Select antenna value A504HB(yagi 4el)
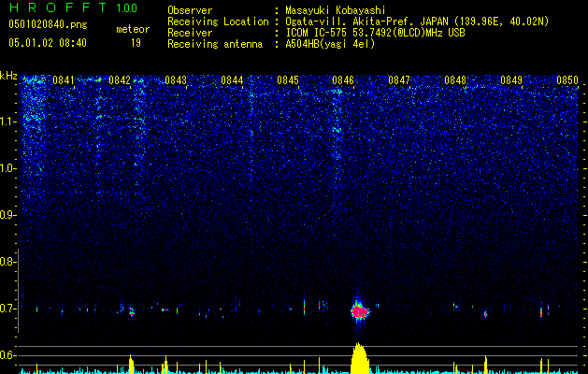The width and height of the screenshot is (588, 374). click(330, 44)
